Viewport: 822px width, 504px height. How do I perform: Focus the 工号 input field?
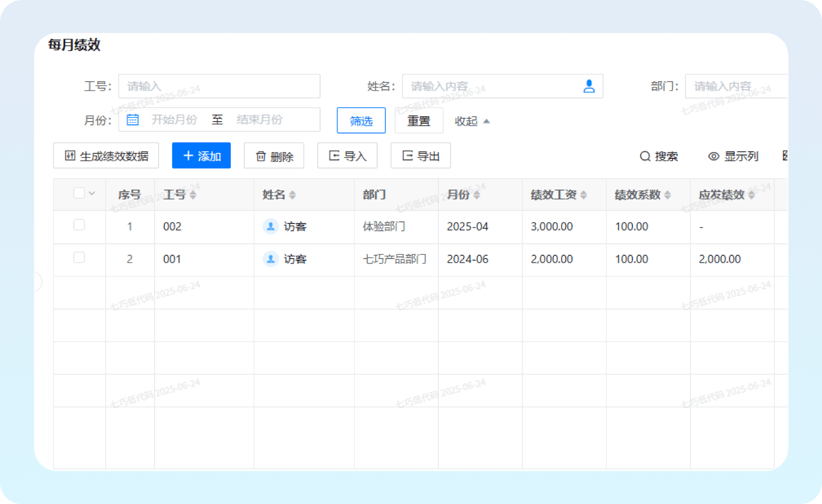tap(219, 86)
